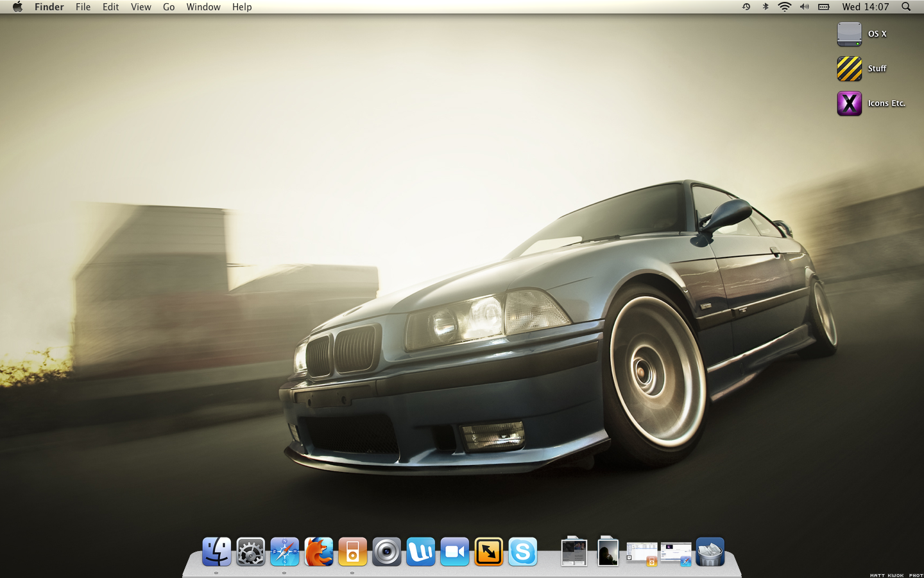Restore minimized window with iPod badge
The height and width of the screenshot is (578, 924).
coord(642,554)
